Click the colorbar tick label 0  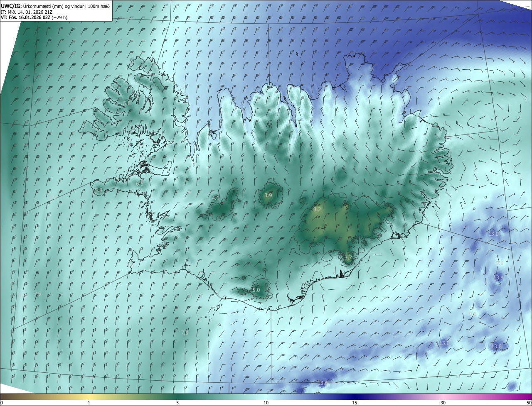pyautogui.click(x=2, y=403)
